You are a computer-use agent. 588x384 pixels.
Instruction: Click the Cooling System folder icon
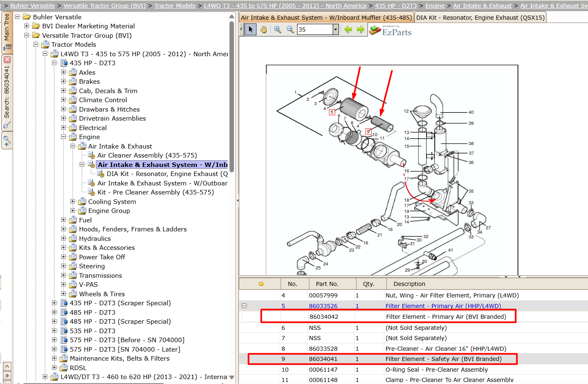coord(82,201)
